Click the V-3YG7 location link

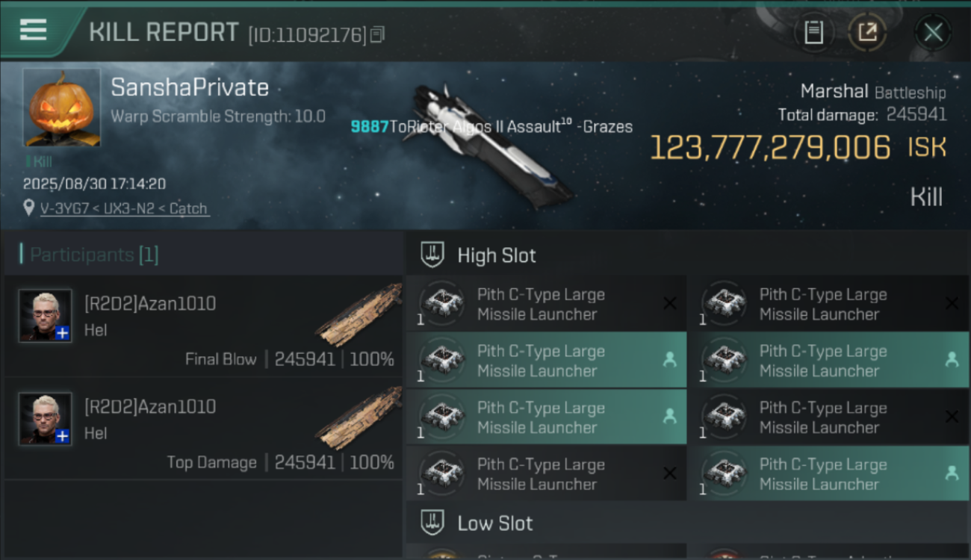pos(124,208)
